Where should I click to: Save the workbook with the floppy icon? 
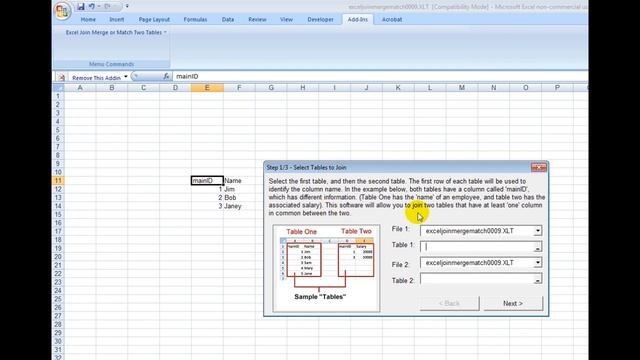[x=81, y=7]
